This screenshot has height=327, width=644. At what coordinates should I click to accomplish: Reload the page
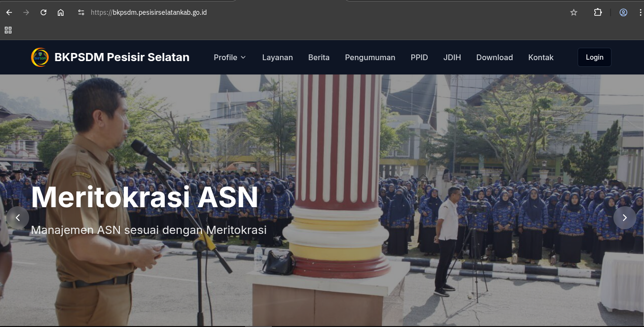tap(43, 12)
